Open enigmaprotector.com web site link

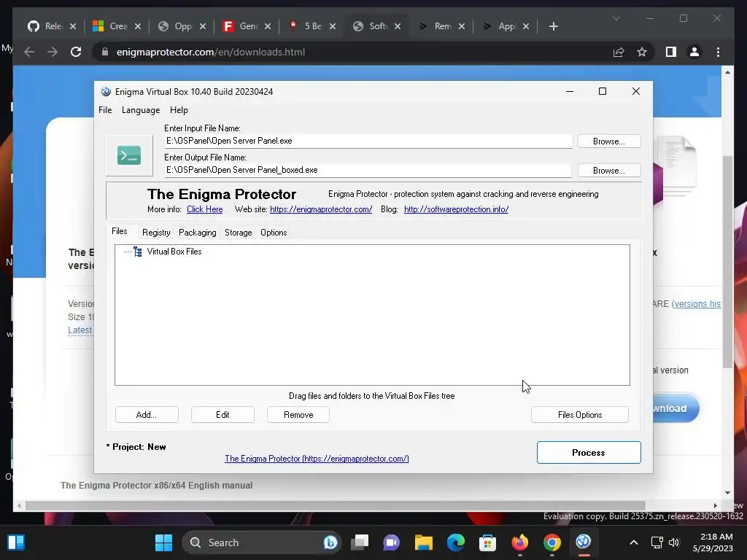(321, 209)
